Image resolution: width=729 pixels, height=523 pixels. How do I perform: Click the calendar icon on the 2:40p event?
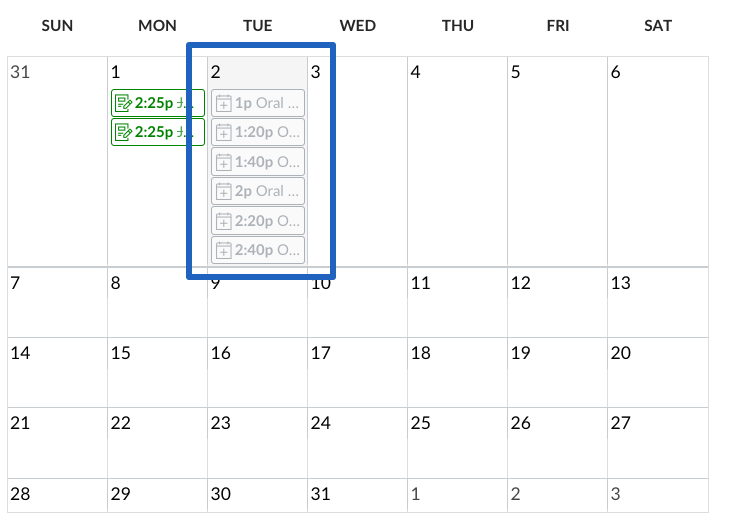(224, 251)
